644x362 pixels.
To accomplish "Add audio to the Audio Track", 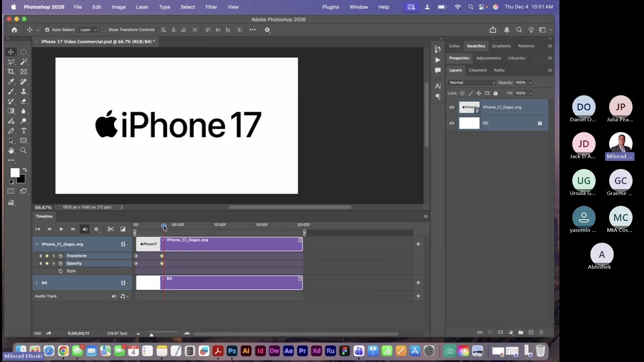I will [418, 296].
